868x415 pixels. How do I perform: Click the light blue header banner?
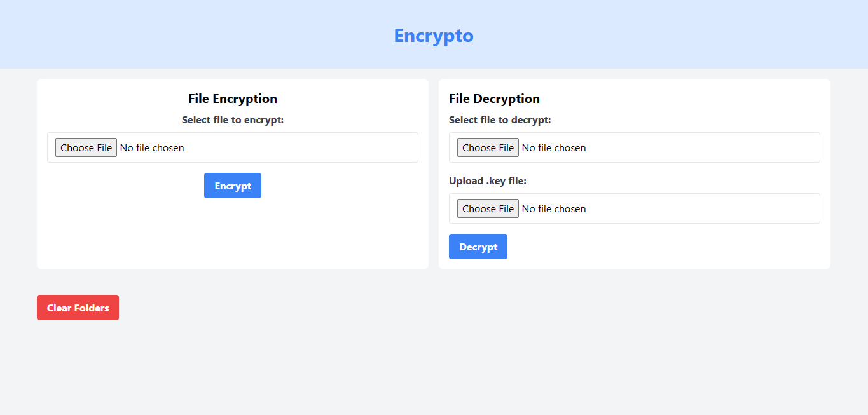coord(191,35)
